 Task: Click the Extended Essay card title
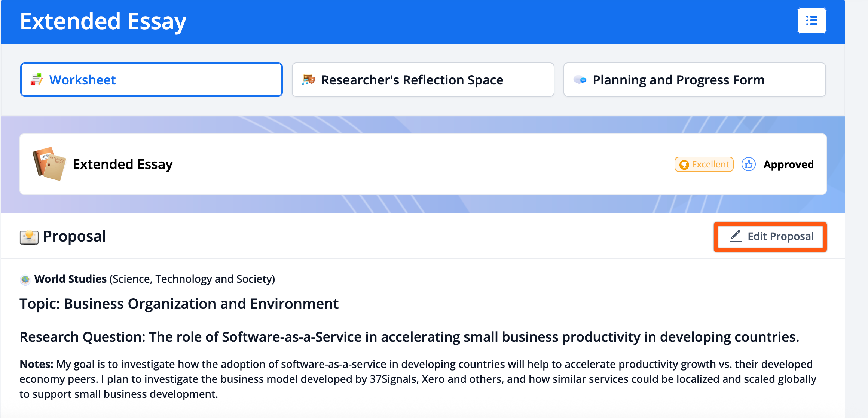click(x=123, y=164)
